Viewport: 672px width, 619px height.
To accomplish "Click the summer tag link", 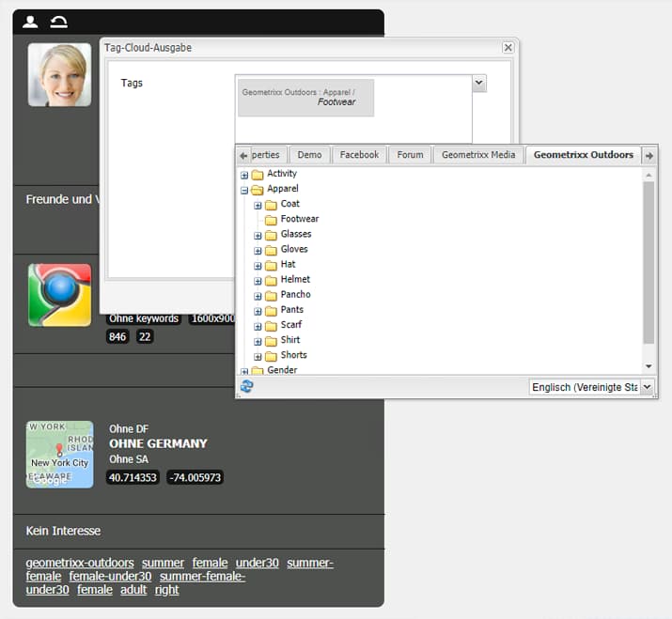I will 163,563.
